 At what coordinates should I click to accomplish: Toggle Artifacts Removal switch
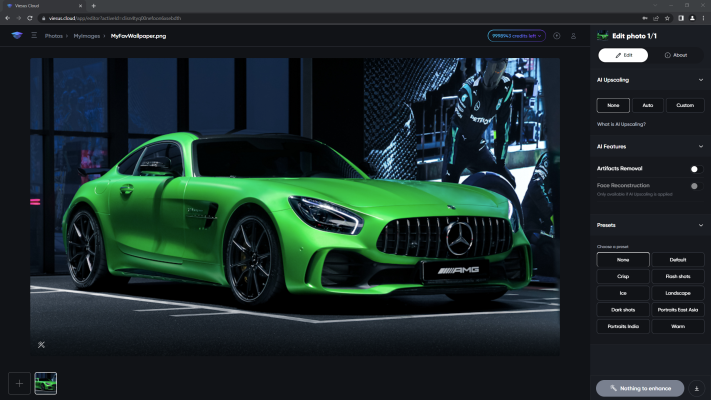tap(696, 169)
